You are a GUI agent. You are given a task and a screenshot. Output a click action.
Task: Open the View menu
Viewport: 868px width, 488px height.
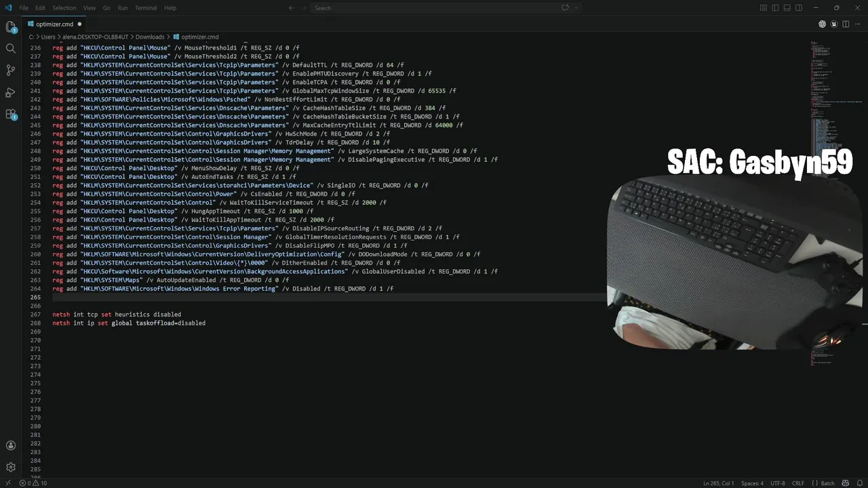[x=90, y=7]
